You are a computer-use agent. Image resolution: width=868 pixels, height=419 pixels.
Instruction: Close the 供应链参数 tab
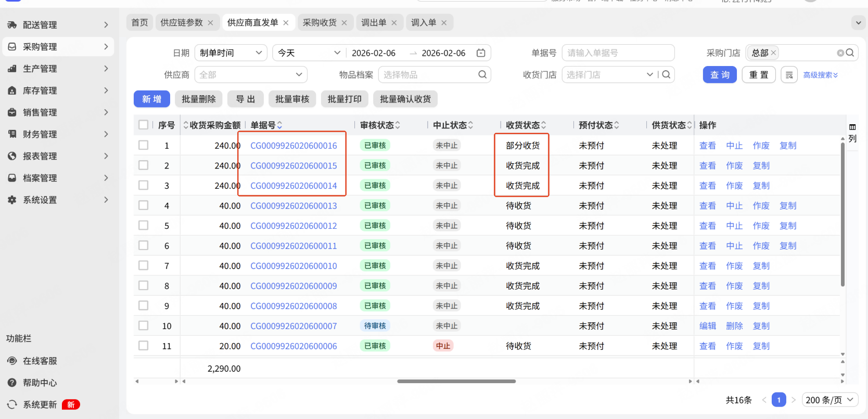point(210,23)
